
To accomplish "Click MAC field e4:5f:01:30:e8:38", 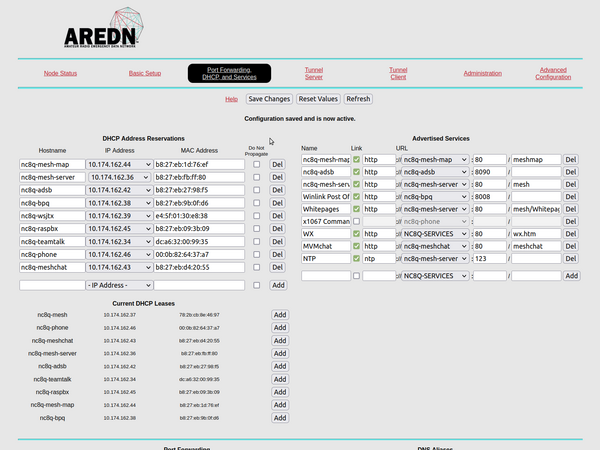I will 199,216.
